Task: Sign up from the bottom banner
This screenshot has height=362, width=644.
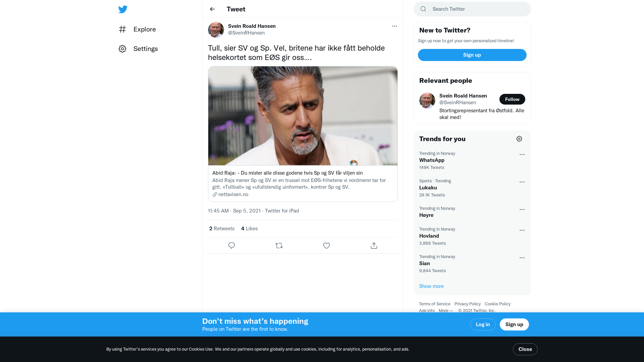Action: pyautogui.click(x=514, y=324)
